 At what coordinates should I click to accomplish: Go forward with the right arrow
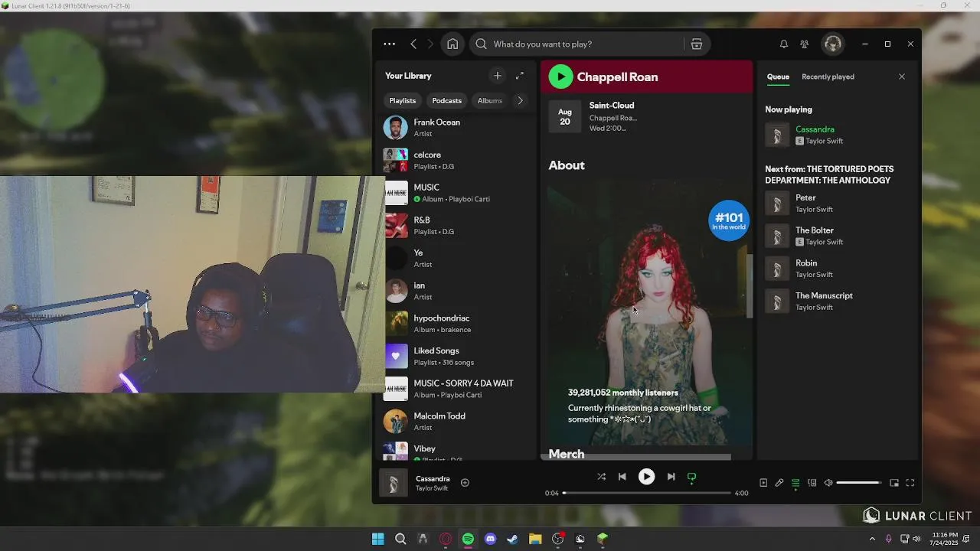click(x=430, y=44)
